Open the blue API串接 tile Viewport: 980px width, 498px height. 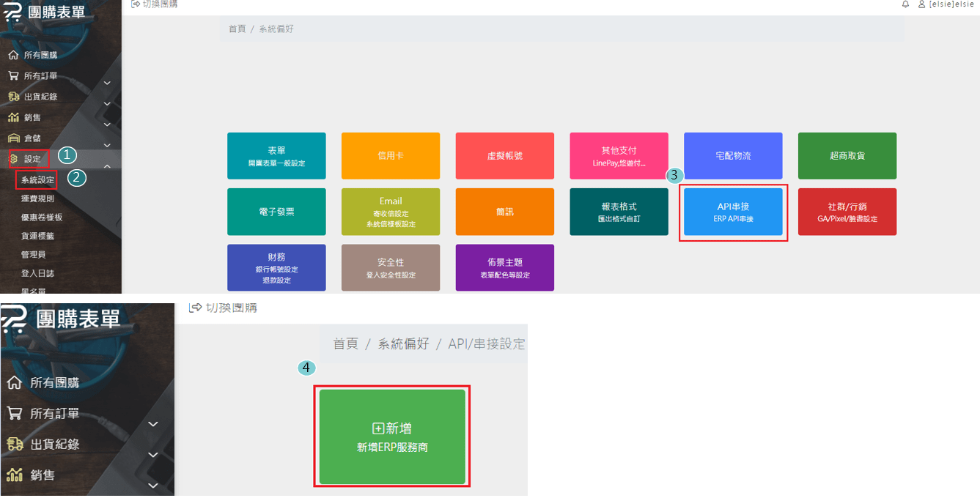pos(733,212)
